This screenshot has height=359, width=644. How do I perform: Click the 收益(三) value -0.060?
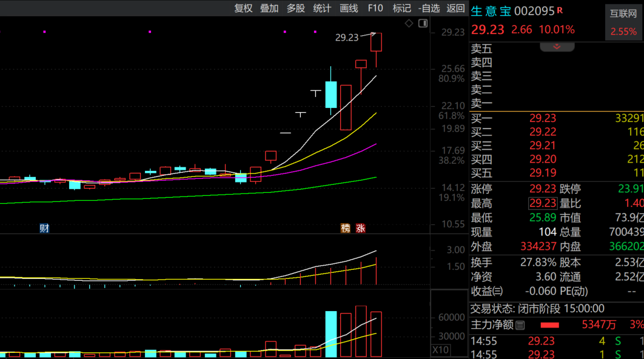(540, 291)
